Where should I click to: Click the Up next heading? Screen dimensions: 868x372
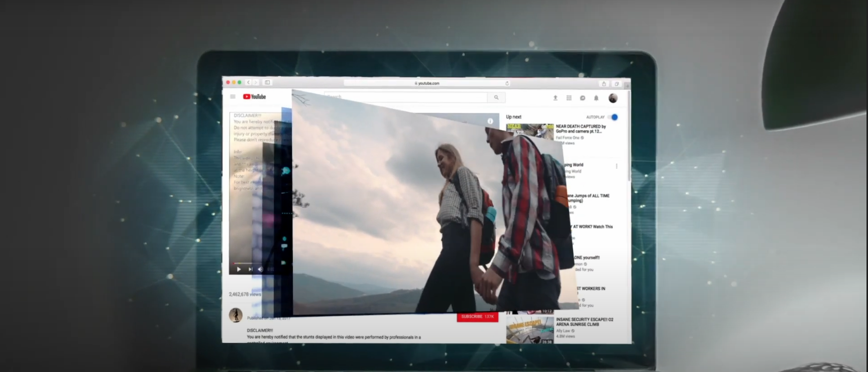point(513,117)
